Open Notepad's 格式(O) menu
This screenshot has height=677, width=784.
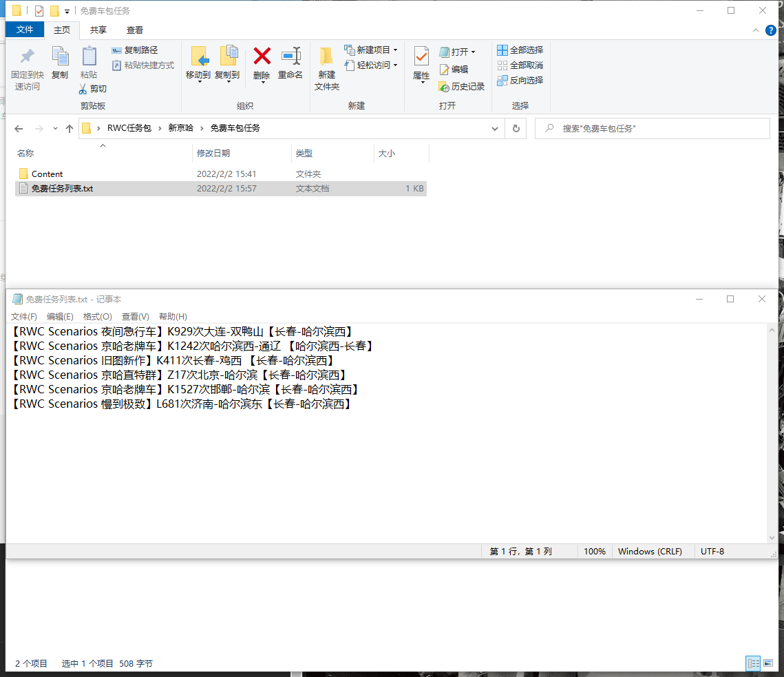(x=98, y=316)
